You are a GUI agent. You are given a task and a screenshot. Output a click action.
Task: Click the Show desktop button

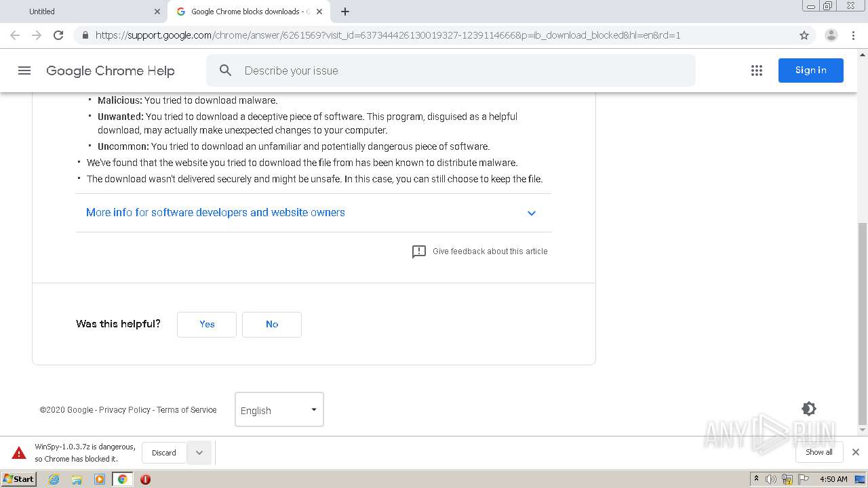coord(860,479)
